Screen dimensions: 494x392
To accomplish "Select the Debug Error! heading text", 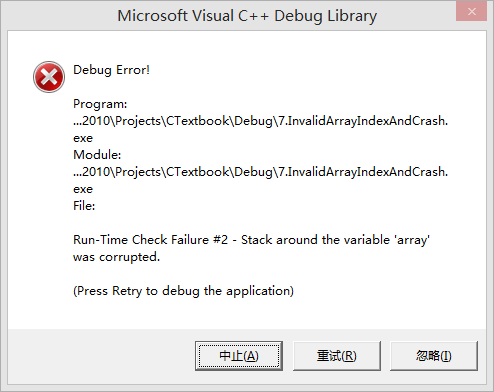I will (x=111, y=70).
